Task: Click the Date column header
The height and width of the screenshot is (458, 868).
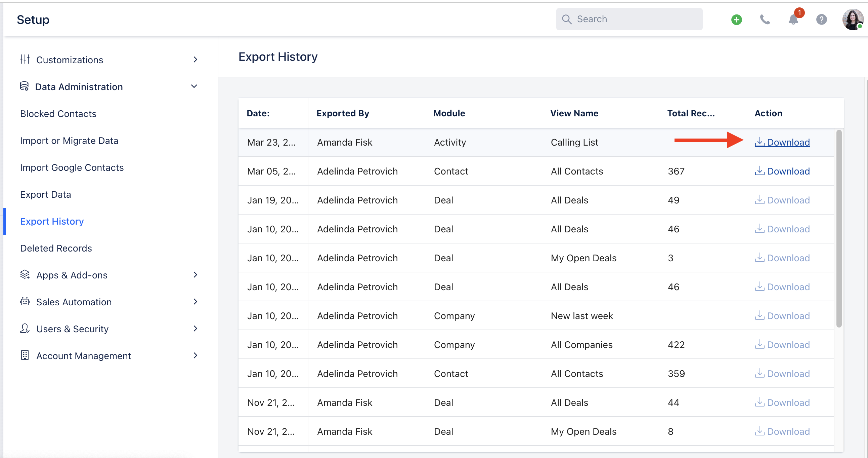Action: point(258,113)
